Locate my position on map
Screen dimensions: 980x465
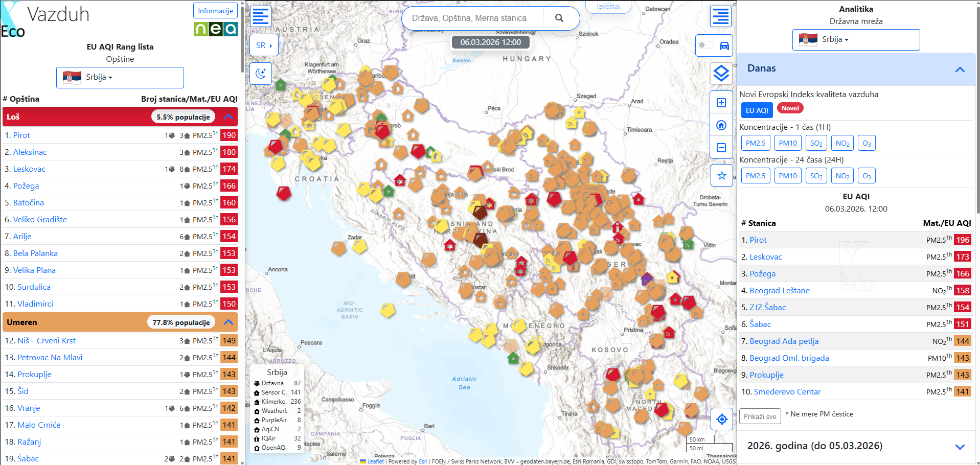point(721,419)
